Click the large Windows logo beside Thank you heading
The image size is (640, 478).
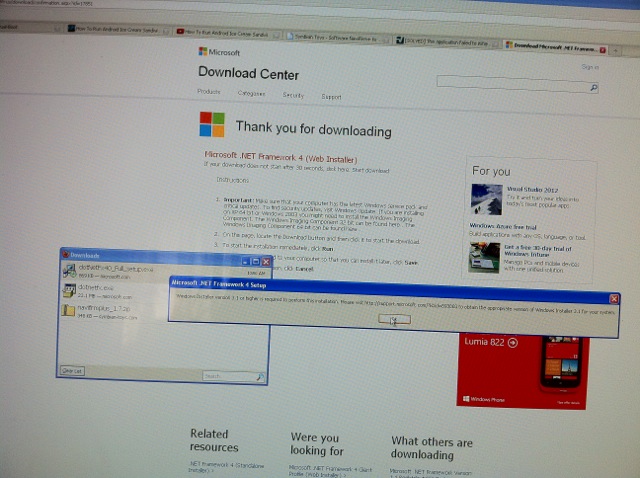212,124
